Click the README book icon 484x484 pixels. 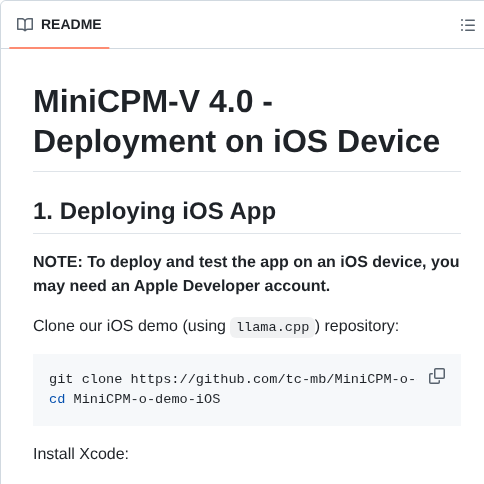(25, 25)
